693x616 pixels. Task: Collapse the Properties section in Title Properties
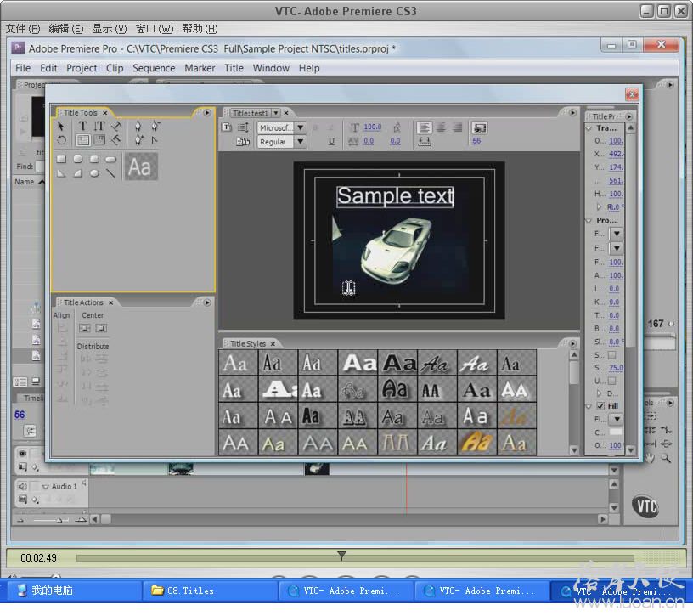(x=589, y=220)
